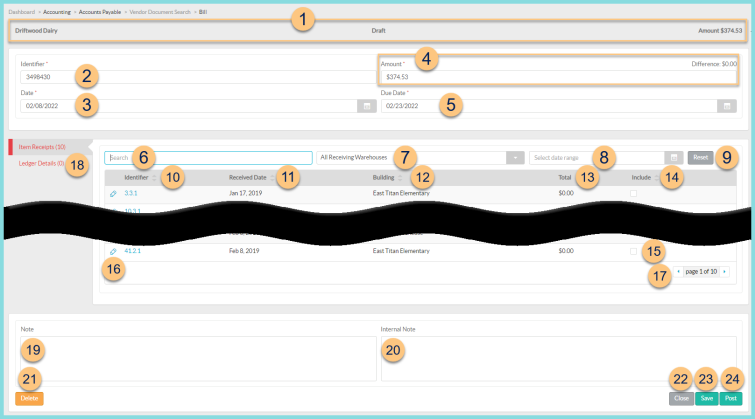Click the Select date range field
The image size is (755, 419).
tap(597, 157)
